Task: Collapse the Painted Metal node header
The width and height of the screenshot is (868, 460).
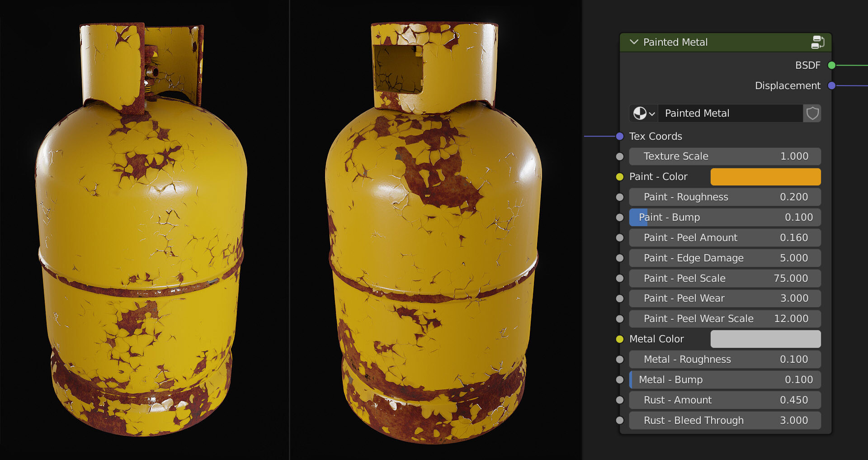Action: [634, 42]
